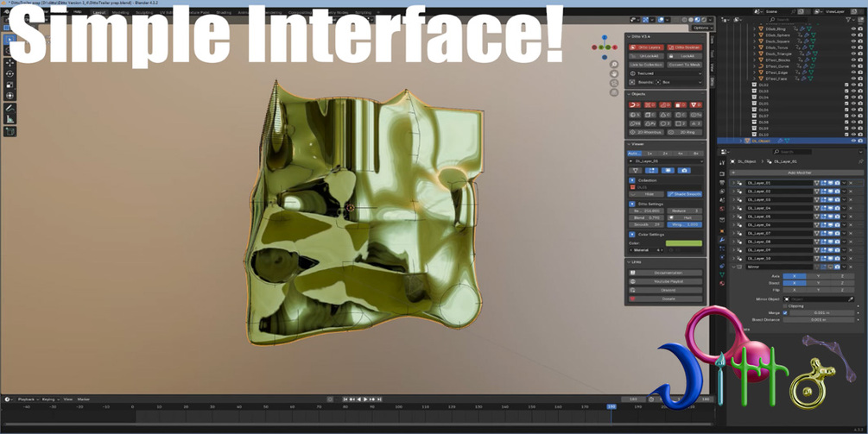
Task: Toggle the Collection section checkbox
Action: [632, 180]
